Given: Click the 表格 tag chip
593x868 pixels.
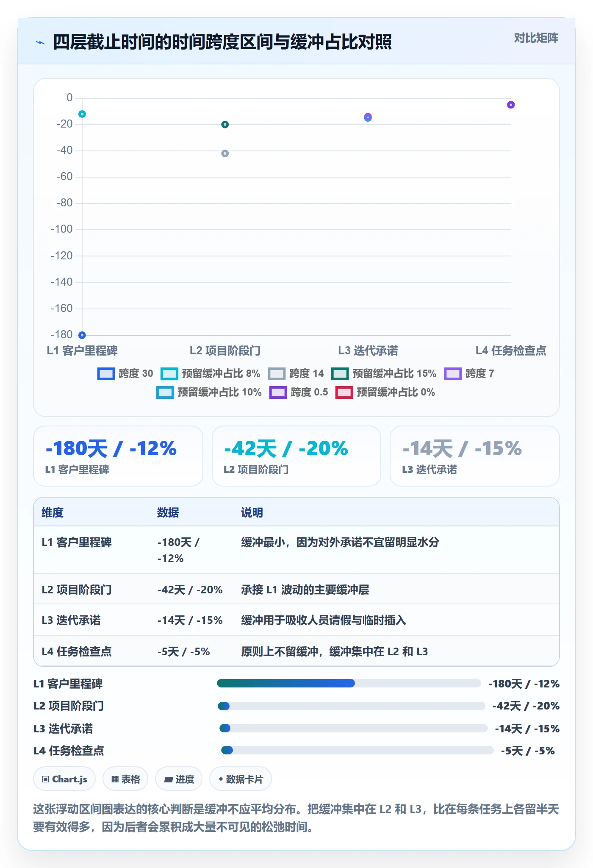Looking at the screenshot, I should point(125,779).
